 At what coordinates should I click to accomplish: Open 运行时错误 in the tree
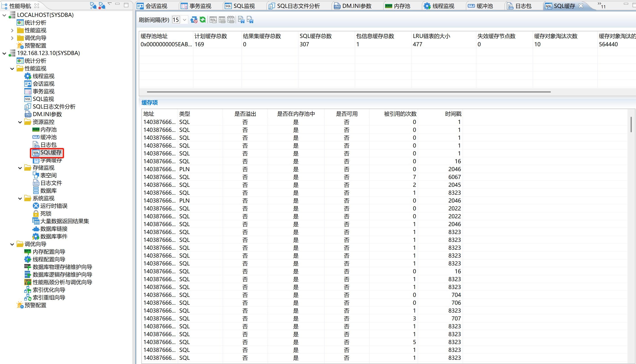point(50,206)
